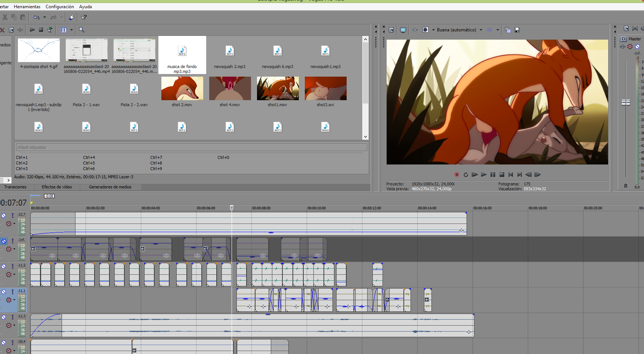Go to project start in preview transport
This screenshot has width=644, height=354.
[511, 175]
